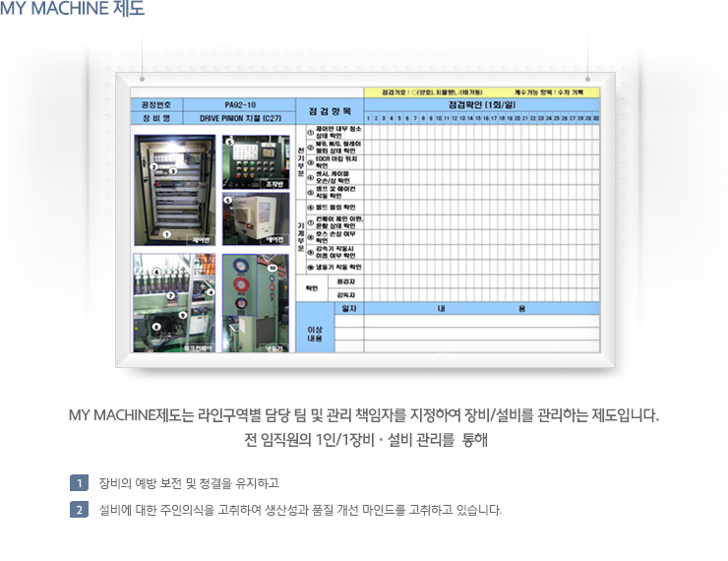Open the 조작반 operation panel photo
Image resolution: width=728 pixels, height=561 pixels.
point(256,162)
